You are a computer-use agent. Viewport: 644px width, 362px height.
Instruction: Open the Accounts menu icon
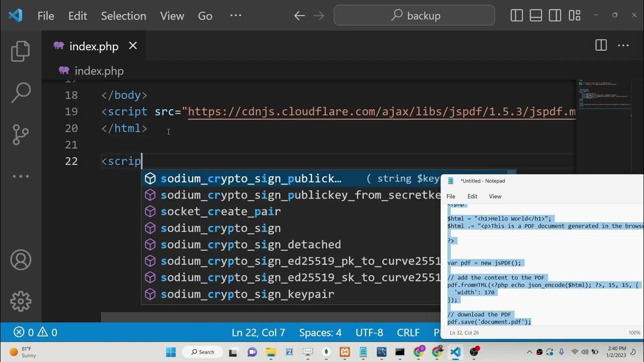tap(21, 260)
